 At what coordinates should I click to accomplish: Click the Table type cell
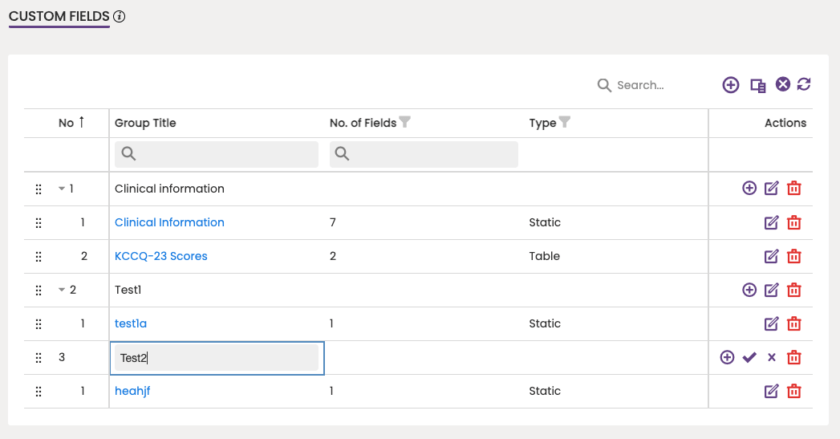[x=544, y=256]
